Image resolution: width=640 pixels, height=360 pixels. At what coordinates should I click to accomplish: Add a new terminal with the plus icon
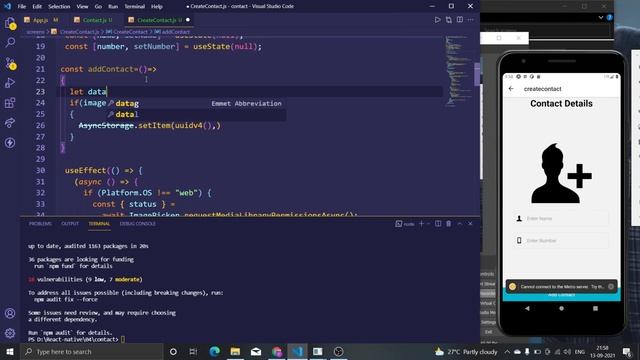pos(422,224)
